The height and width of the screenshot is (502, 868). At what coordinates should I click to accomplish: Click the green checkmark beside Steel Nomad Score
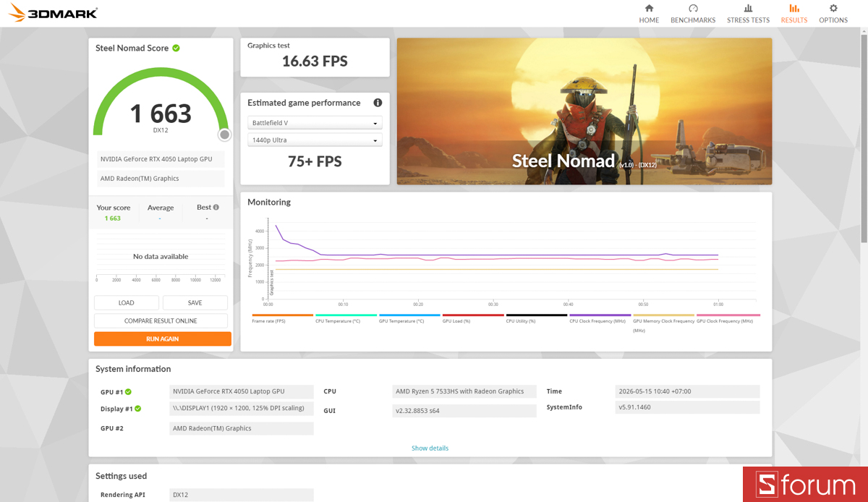[x=176, y=48]
